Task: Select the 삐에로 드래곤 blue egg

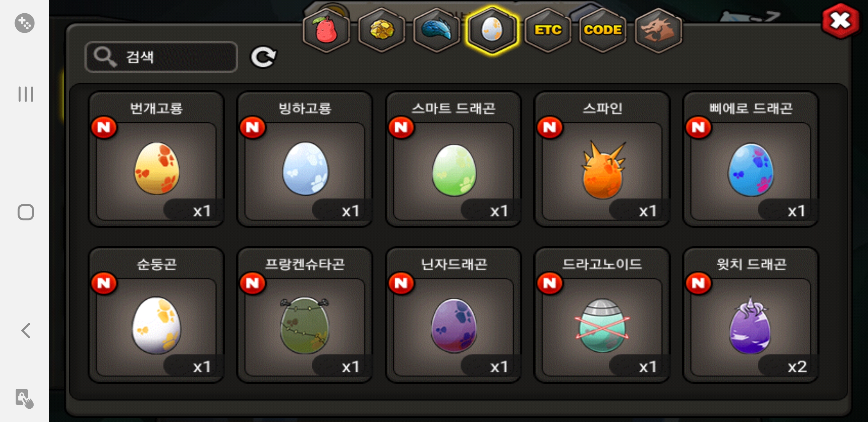Action: coord(751,159)
